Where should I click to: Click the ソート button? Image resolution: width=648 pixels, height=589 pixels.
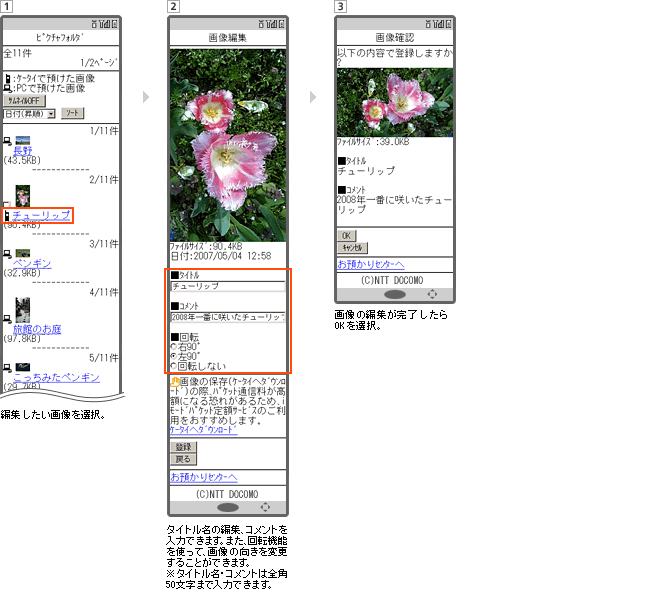73,113
